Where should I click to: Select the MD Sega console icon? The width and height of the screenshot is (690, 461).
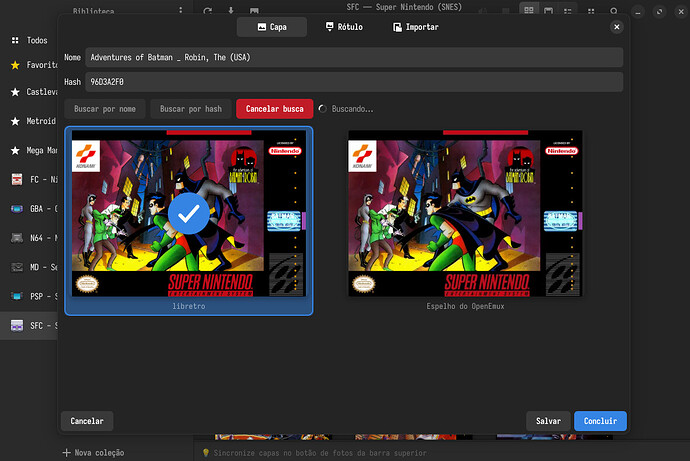coord(17,267)
